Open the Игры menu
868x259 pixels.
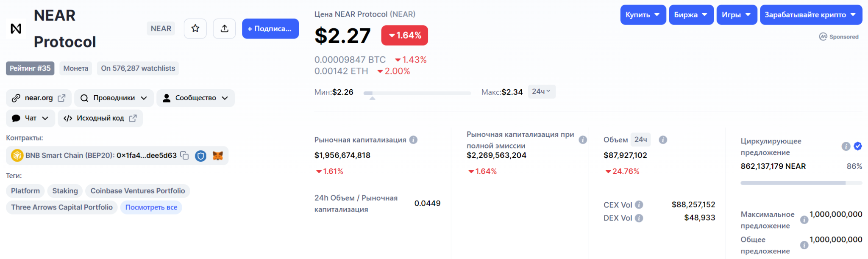pos(737,15)
